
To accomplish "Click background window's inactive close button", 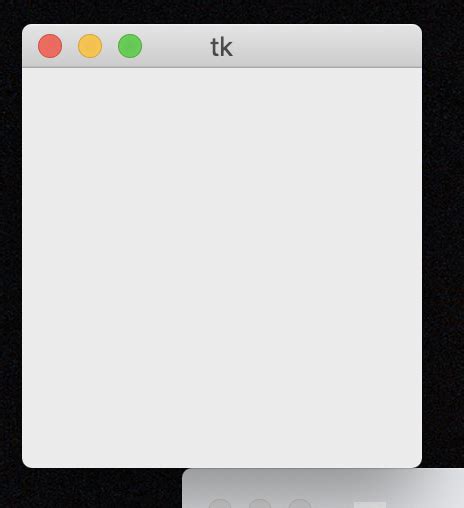I will click(x=220, y=504).
